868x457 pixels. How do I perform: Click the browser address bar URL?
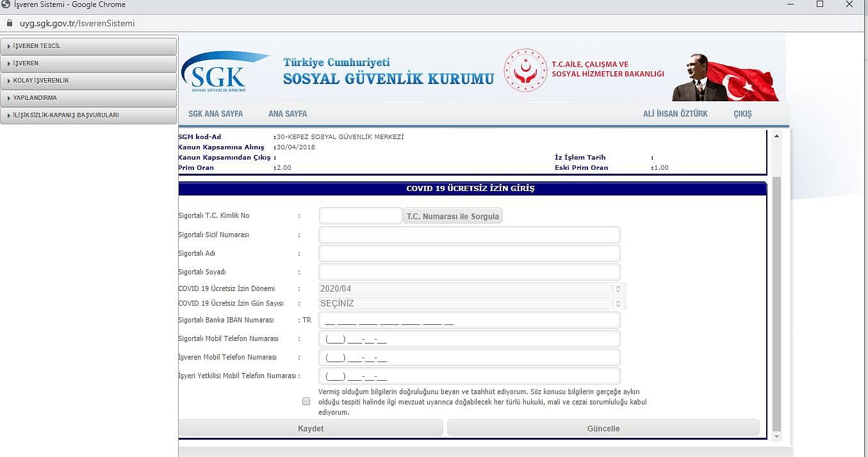coord(77,23)
